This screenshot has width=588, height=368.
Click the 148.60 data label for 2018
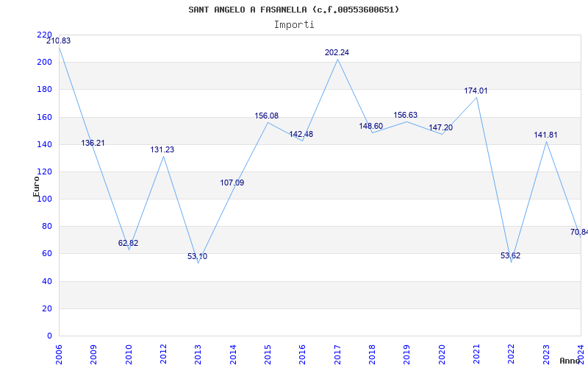coord(371,126)
